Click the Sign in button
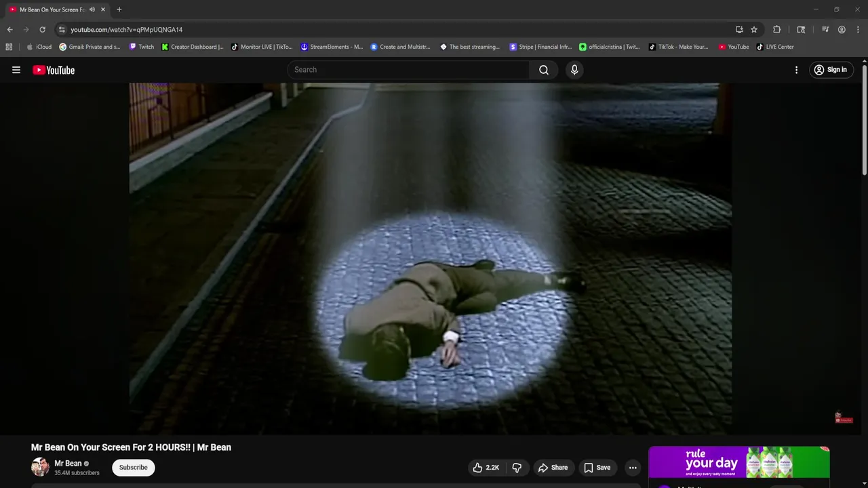The width and height of the screenshot is (868, 488). tap(831, 70)
